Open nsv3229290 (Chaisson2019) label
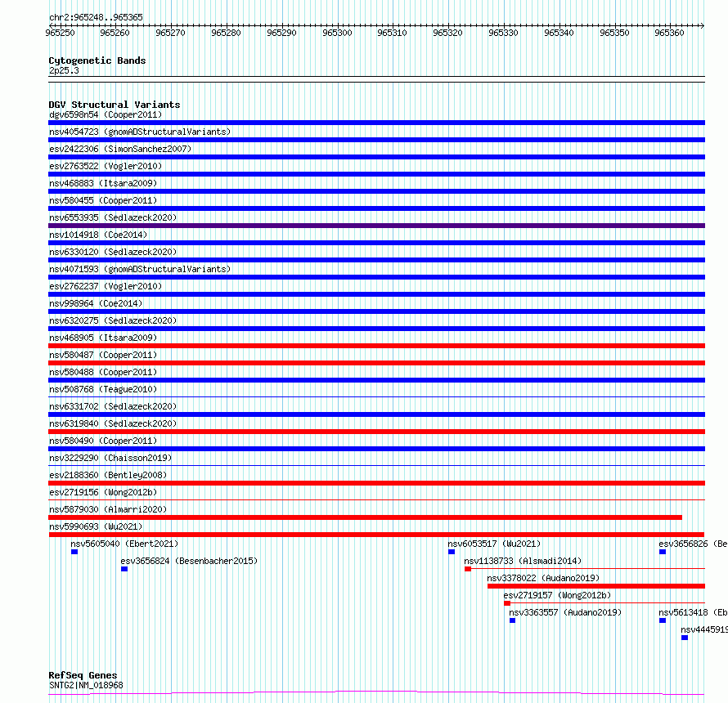 (110, 458)
